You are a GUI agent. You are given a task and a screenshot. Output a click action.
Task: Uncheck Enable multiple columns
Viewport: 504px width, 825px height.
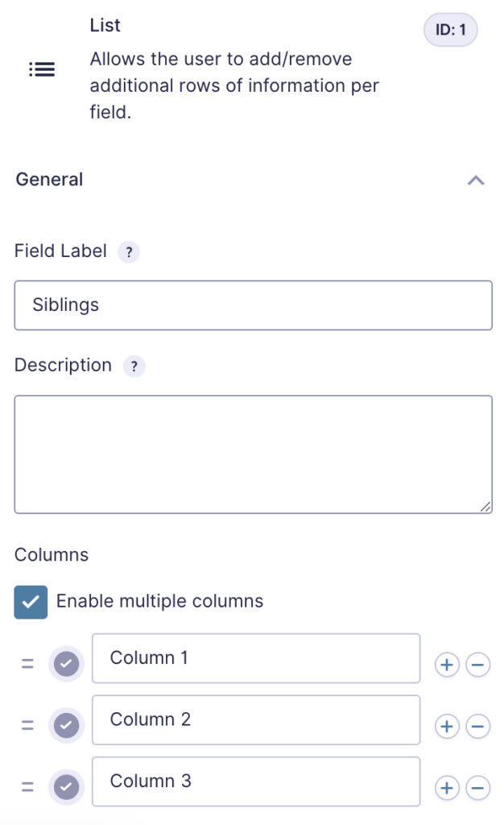[x=31, y=602]
